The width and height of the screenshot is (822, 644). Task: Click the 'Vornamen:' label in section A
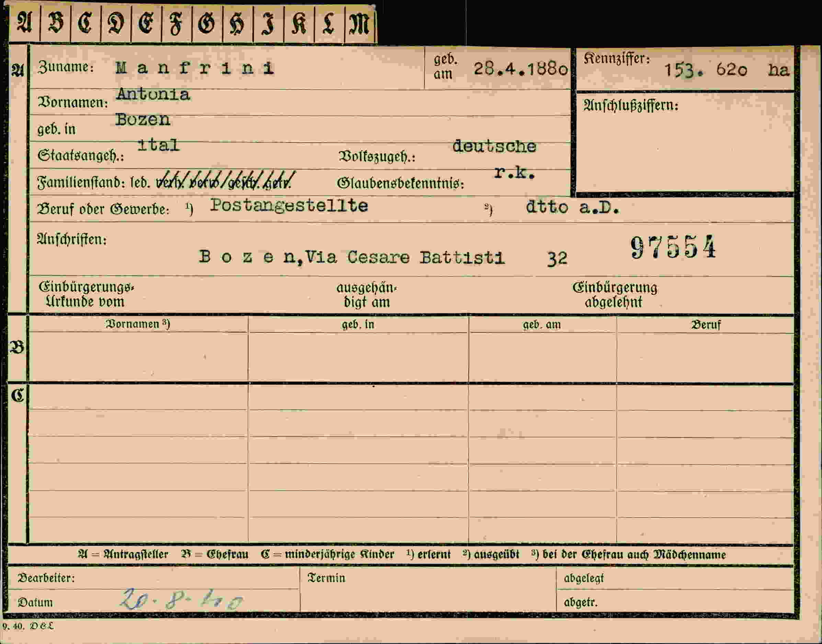(x=73, y=102)
